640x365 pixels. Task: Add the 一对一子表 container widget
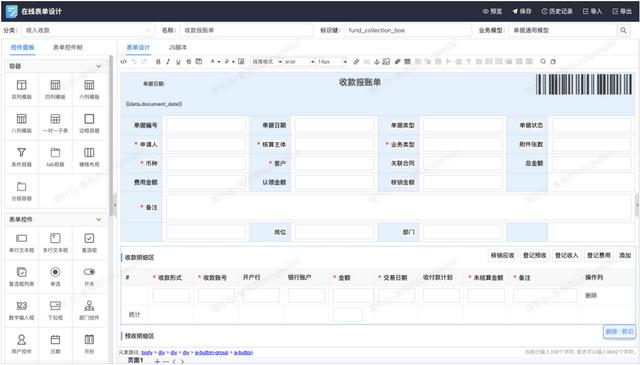point(55,123)
